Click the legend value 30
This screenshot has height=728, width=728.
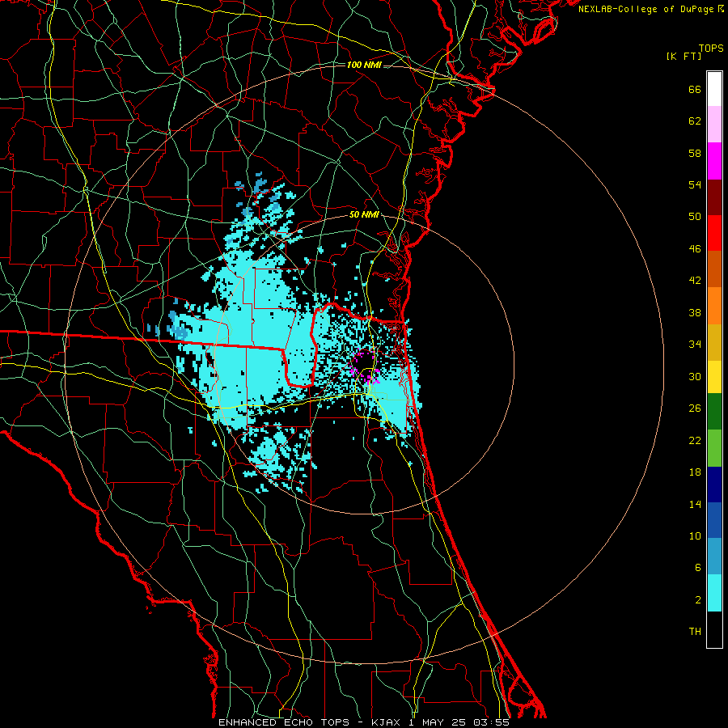coord(695,376)
